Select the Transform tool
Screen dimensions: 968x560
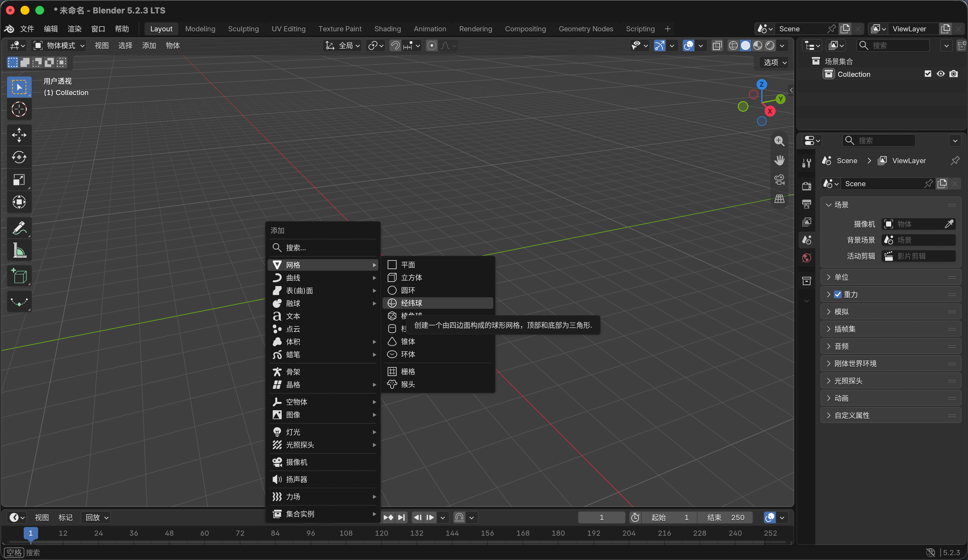tap(19, 202)
